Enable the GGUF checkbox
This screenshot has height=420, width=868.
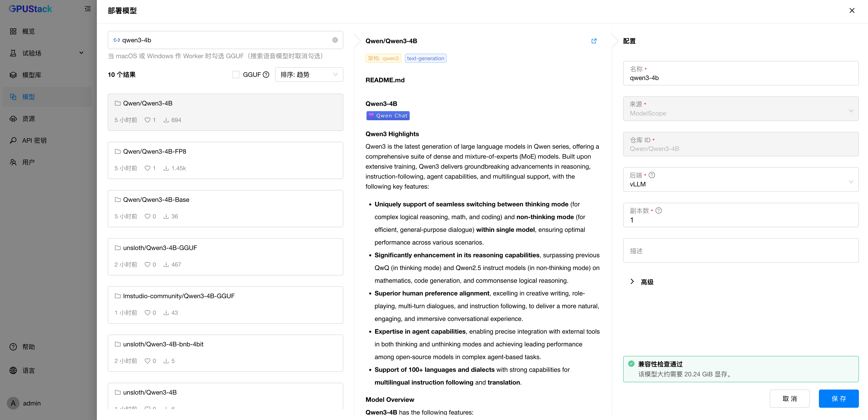tap(236, 75)
